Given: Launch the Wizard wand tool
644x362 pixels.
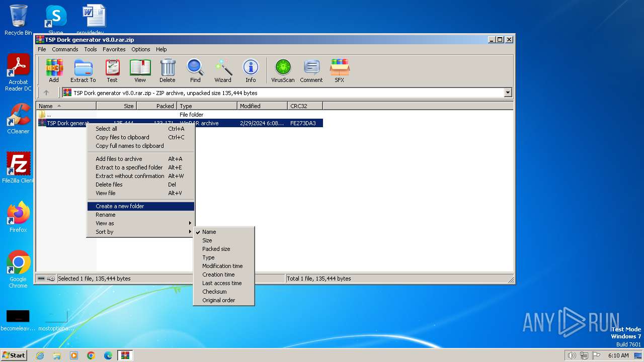Looking at the screenshot, I should pos(223,70).
